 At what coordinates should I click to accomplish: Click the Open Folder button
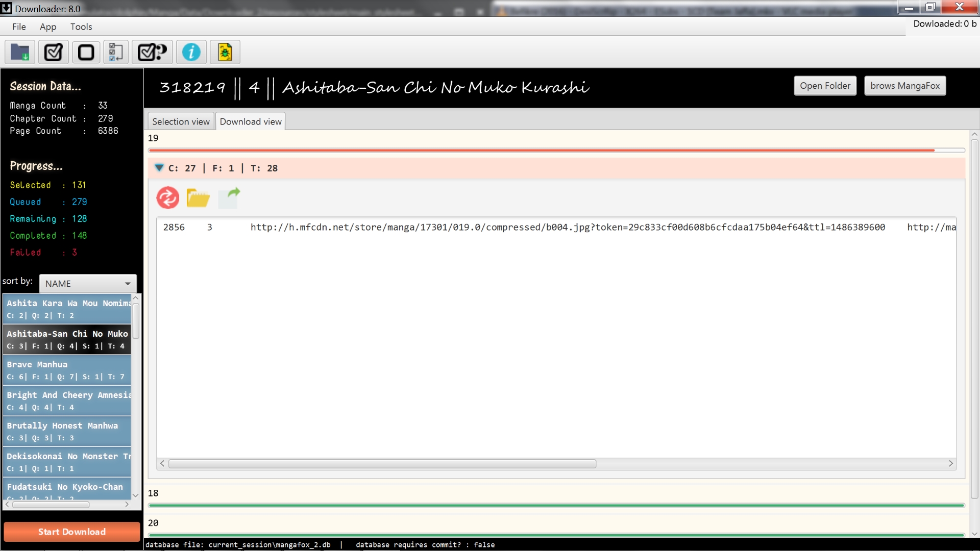click(825, 86)
